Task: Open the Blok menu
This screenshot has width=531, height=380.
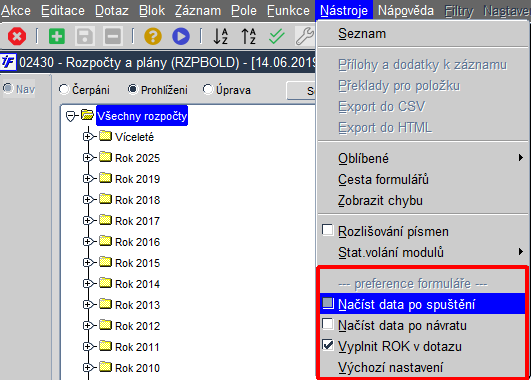Action: (152, 10)
